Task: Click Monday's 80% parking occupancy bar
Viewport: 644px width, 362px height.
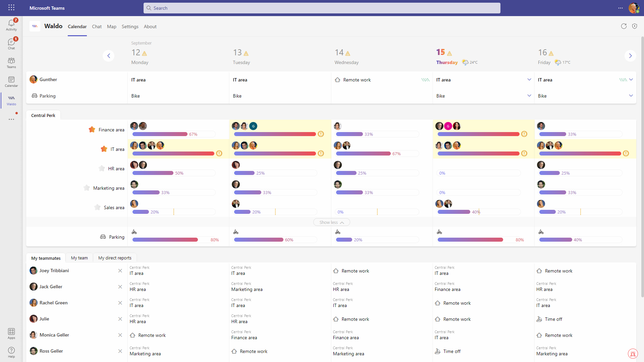Action: click(165, 240)
